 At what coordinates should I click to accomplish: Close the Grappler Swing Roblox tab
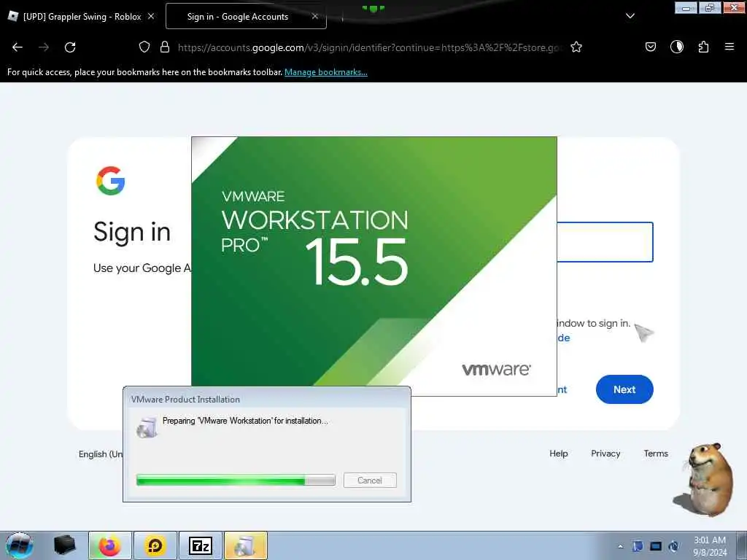[x=151, y=16]
